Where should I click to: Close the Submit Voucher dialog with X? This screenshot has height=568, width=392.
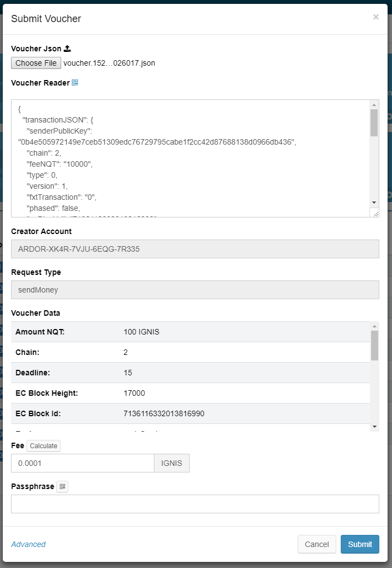click(375, 17)
